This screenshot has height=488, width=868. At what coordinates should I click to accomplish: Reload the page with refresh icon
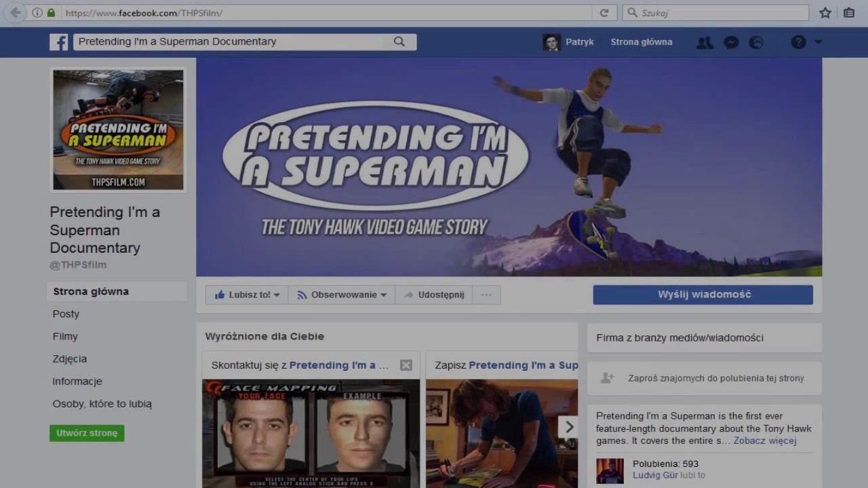[604, 13]
